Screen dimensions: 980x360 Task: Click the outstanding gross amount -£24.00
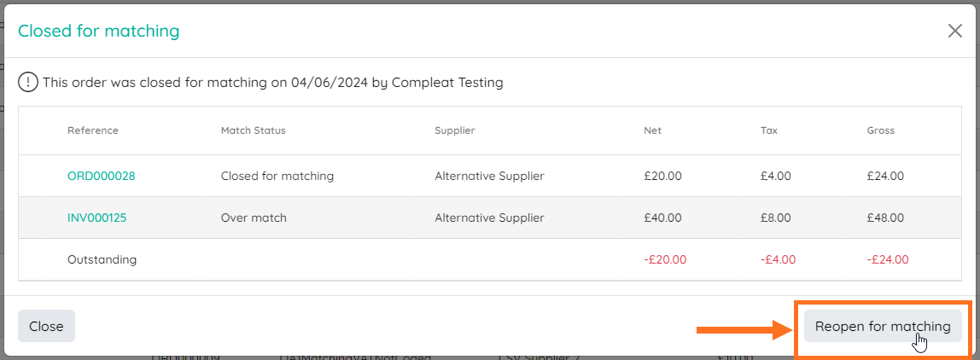888,259
